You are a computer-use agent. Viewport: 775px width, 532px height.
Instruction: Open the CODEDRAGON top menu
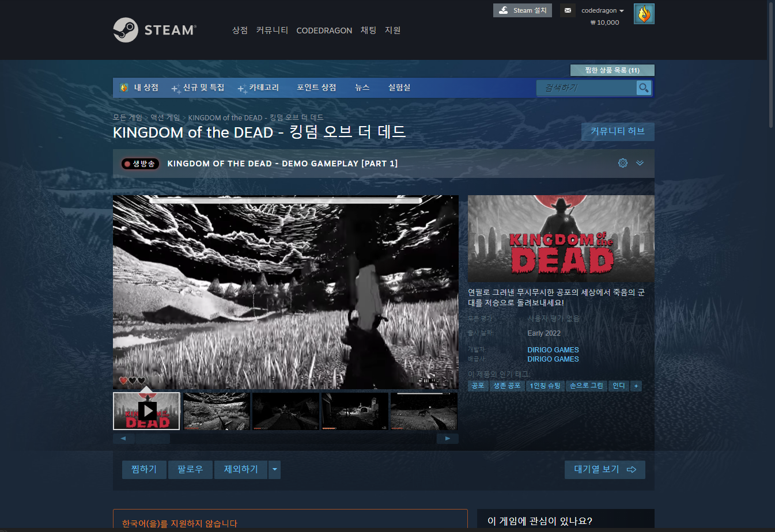tap(324, 31)
